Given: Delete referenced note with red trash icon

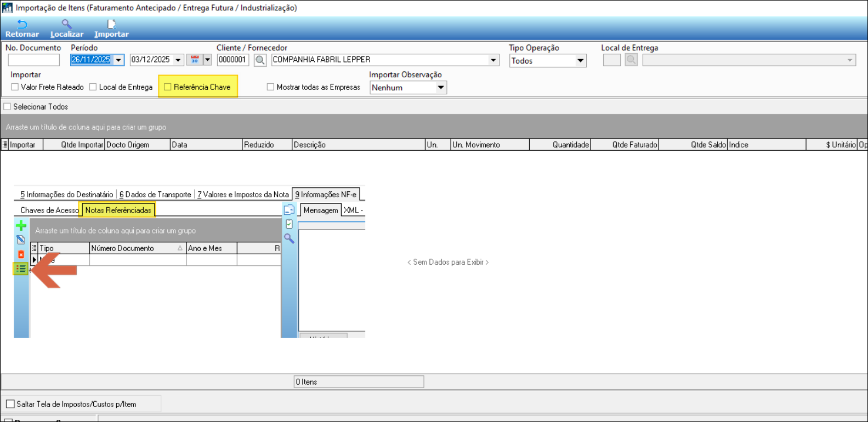Looking at the screenshot, I should pos(21,254).
